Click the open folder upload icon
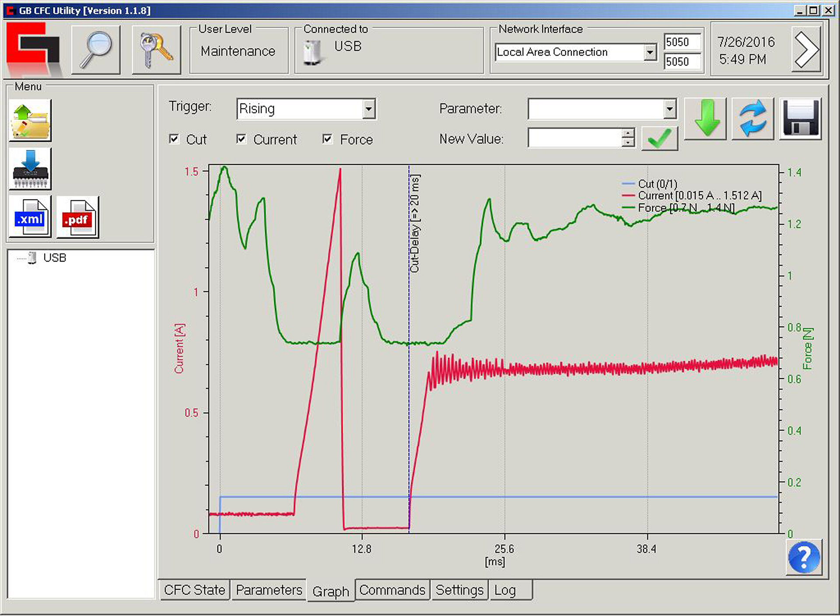 (30, 120)
